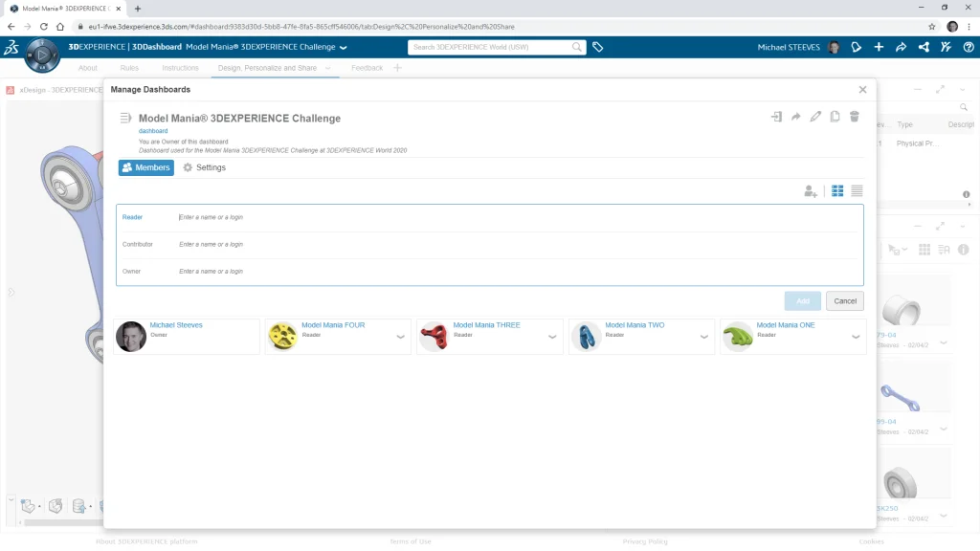The image size is (980, 551).
Task: Open the network share icon in the header
Action: [924, 47]
